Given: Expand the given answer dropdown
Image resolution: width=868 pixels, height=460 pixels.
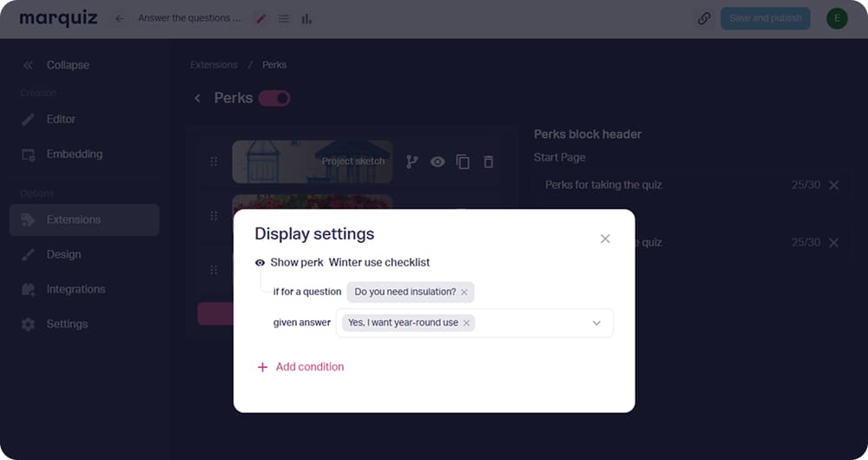Looking at the screenshot, I should point(596,323).
